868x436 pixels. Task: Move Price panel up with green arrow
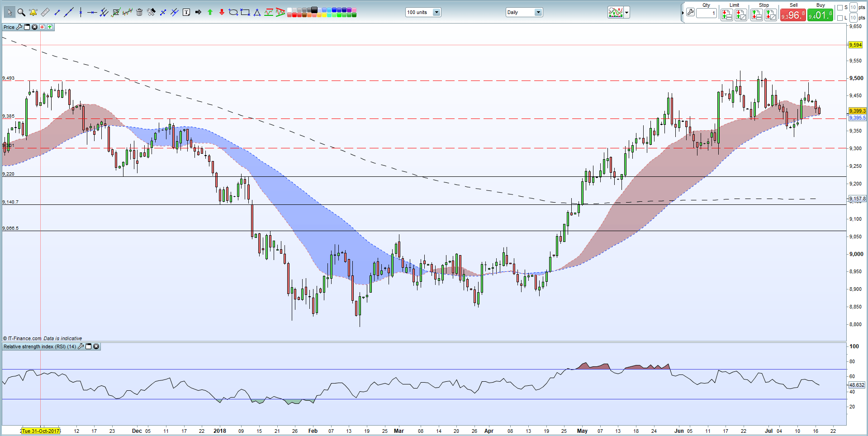pyautogui.click(x=50, y=27)
